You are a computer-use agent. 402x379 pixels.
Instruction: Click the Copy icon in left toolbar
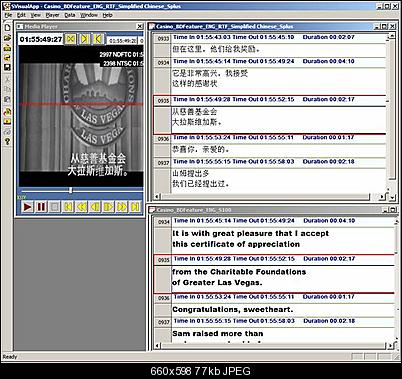pyautogui.click(x=7, y=89)
